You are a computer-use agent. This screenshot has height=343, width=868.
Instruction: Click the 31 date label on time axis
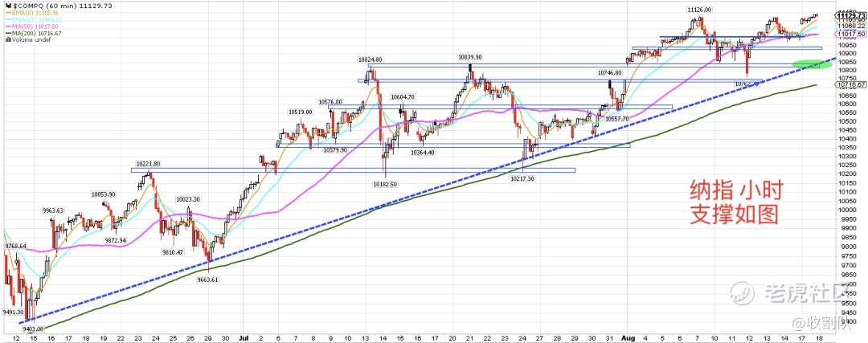(x=609, y=337)
